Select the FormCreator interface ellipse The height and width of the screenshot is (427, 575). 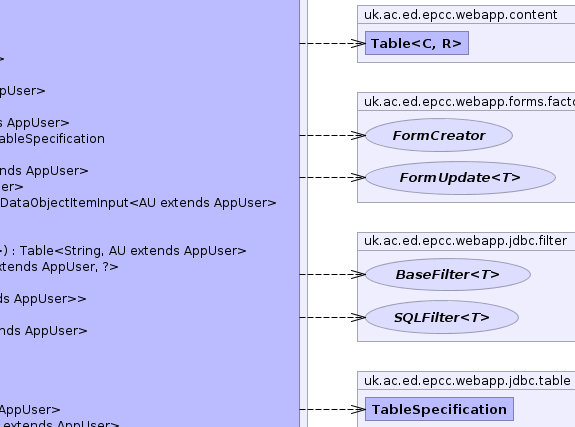point(439,135)
